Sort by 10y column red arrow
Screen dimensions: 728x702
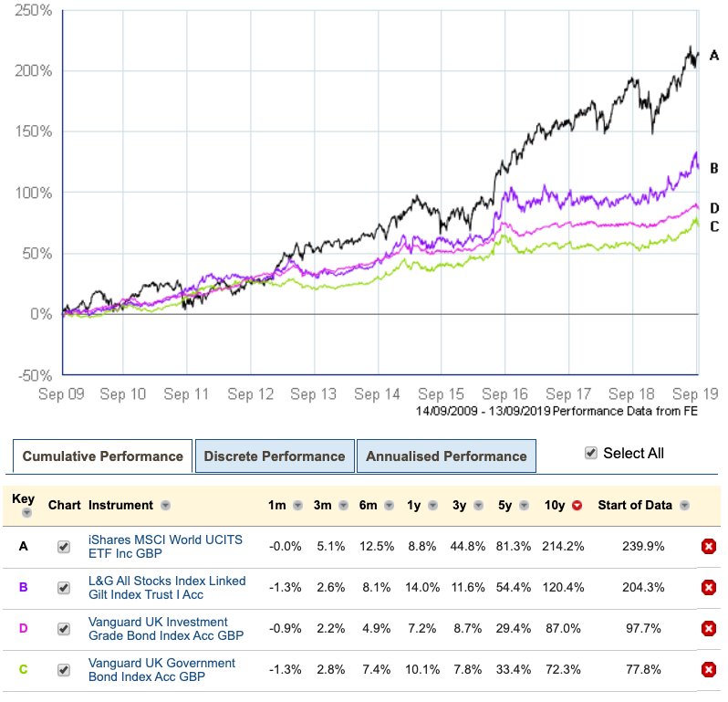pyautogui.click(x=577, y=506)
